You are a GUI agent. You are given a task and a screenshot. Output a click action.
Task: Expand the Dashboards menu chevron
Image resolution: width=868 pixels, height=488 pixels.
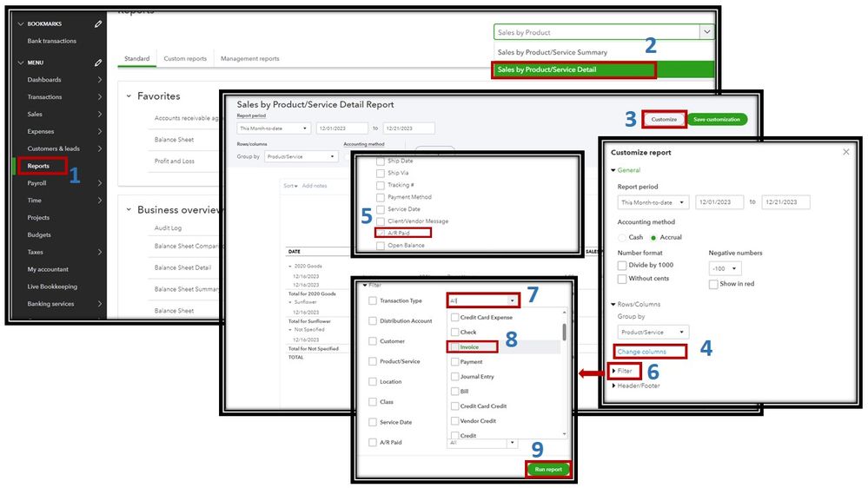(100, 80)
